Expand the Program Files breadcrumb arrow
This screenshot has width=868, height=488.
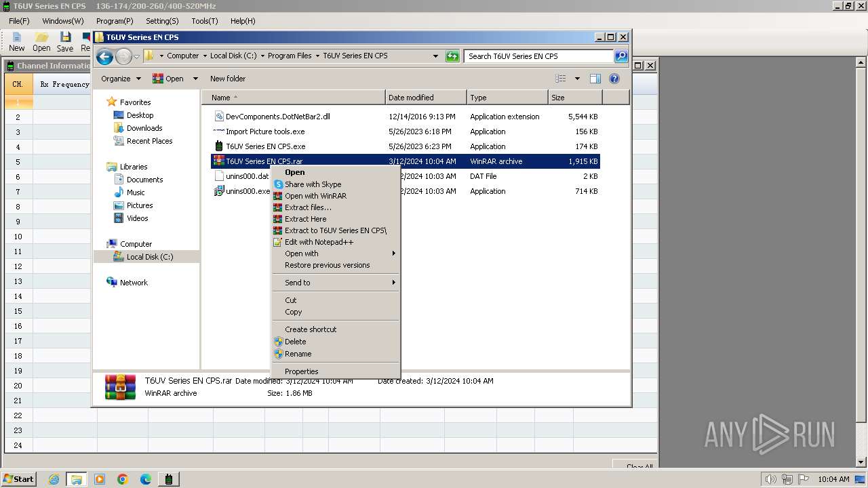(317, 56)
